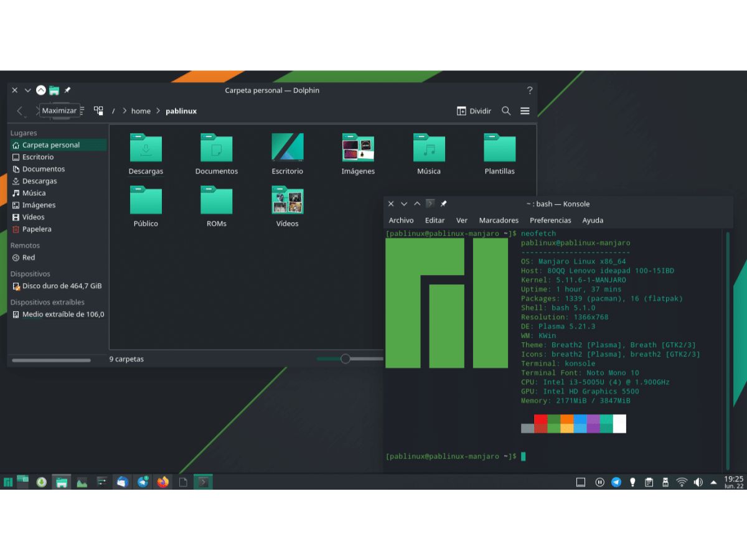
Task: Select Descargas in the Lugares sidebar
Action: 58,181
